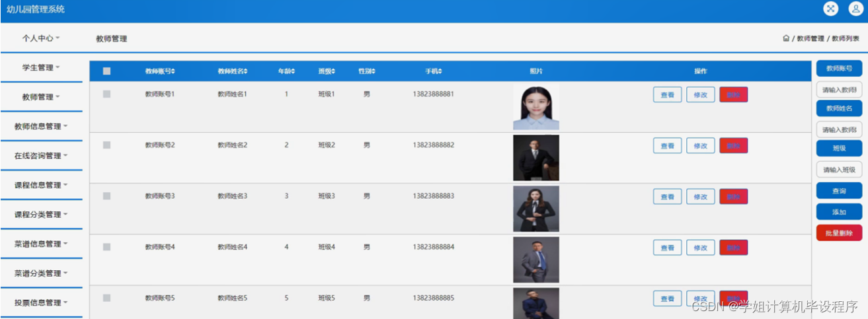Viewport: 868px width, 319px height.
Task: Select the phone number 13823888883
Action: coord(434,196)
